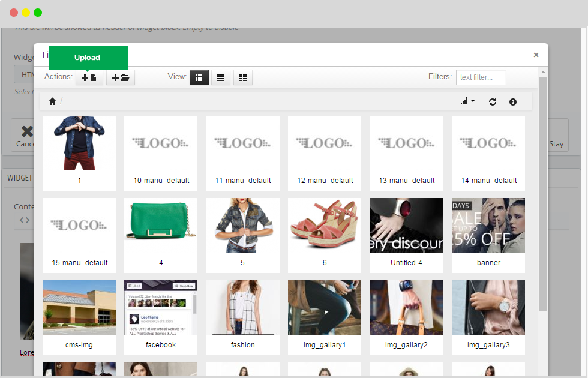Select the green handbag image 4
Image resolution: width=588 pixels, height=378 pixels.
tap(161, 225)
